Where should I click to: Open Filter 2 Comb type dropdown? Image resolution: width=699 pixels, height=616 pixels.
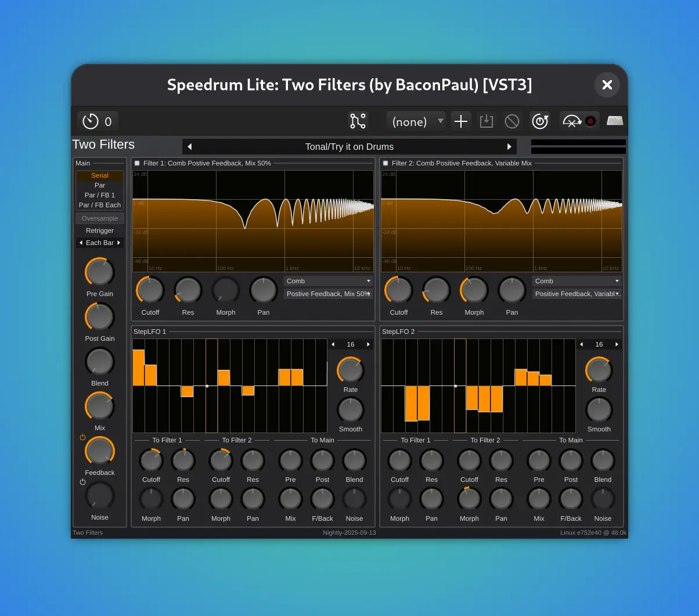tap(577, 281)
